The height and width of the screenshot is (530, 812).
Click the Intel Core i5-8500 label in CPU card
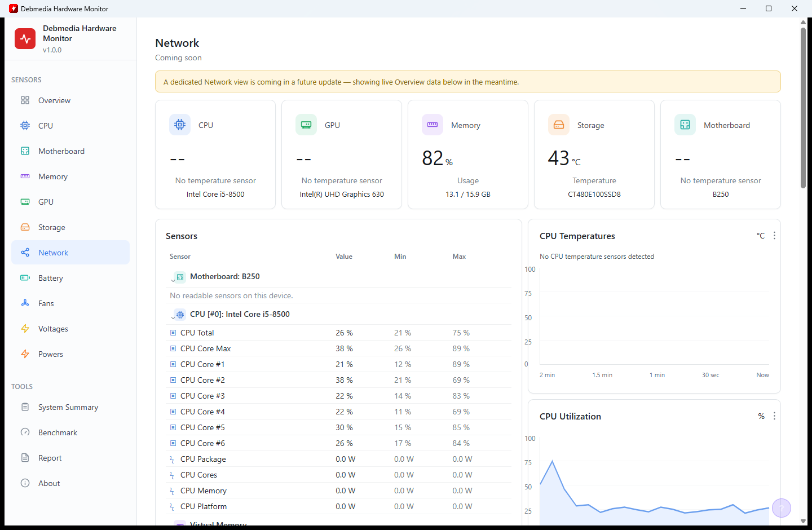click(x=215, y=195)
